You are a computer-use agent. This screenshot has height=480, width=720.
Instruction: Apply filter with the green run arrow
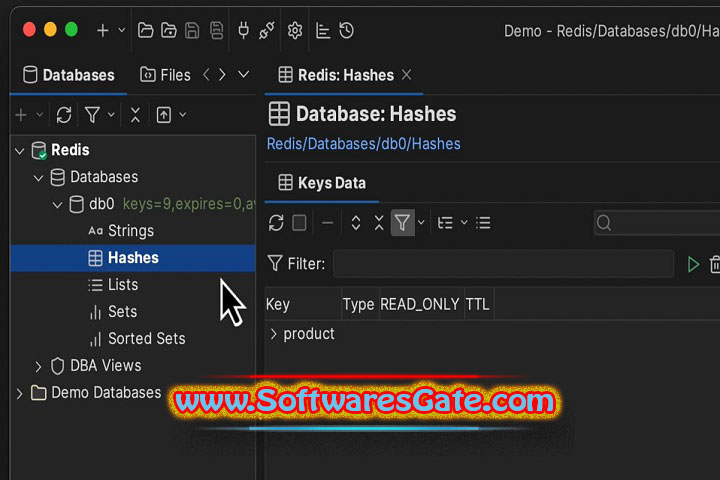click(693, 265)
